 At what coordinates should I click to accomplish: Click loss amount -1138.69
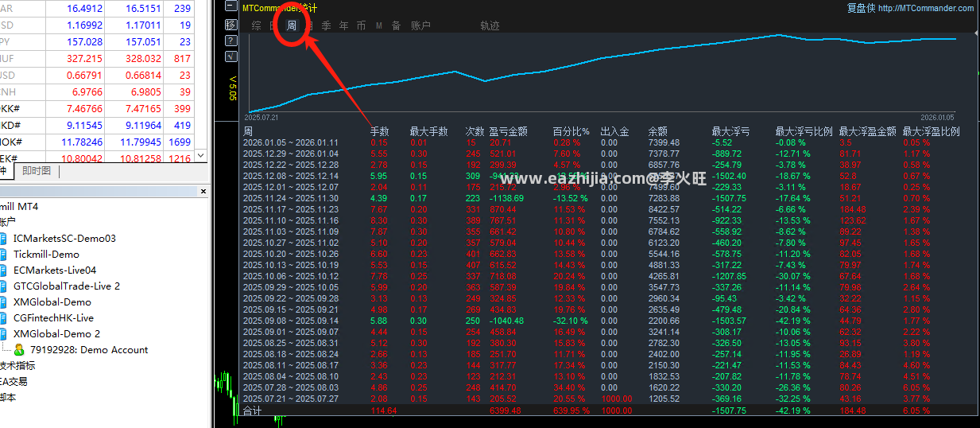[x=506, y=198]
